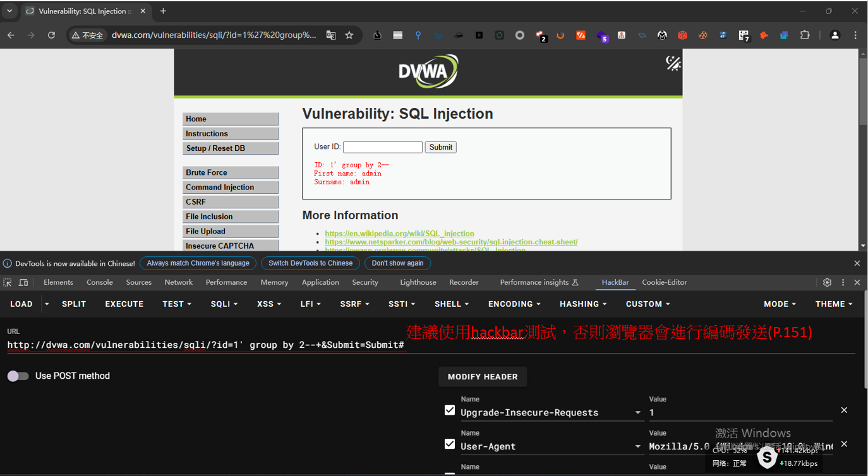Switch to the Network tab
This screenshot has width=868, height=476.
click(179, 282)
